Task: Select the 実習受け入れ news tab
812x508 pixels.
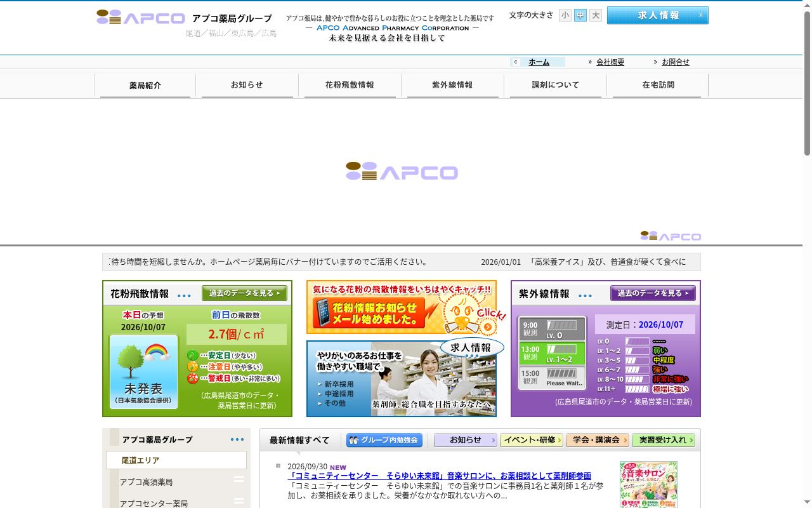Action: pos(663,440)
